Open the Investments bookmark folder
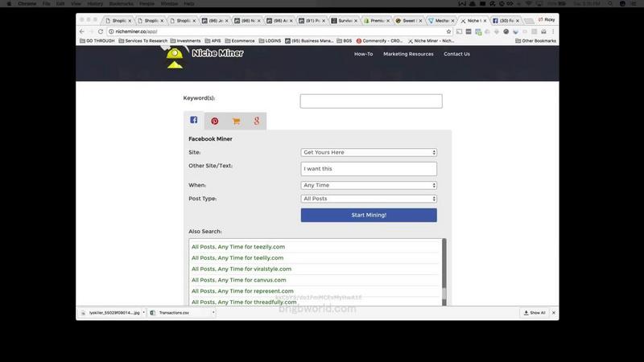This screenshot has height=362, width=644. pyautogui.click(x=186, y=41)
